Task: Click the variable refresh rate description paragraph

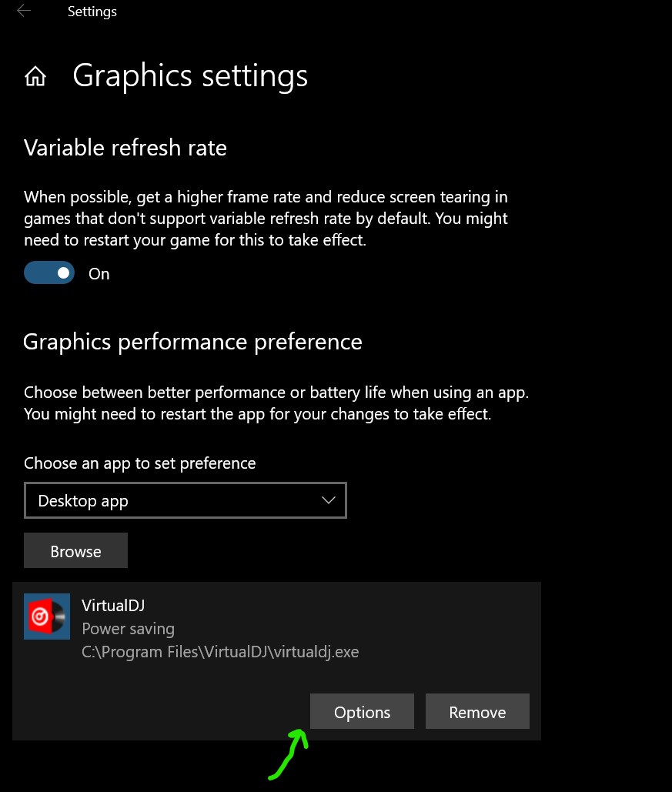Action: (x=266, y=219)
